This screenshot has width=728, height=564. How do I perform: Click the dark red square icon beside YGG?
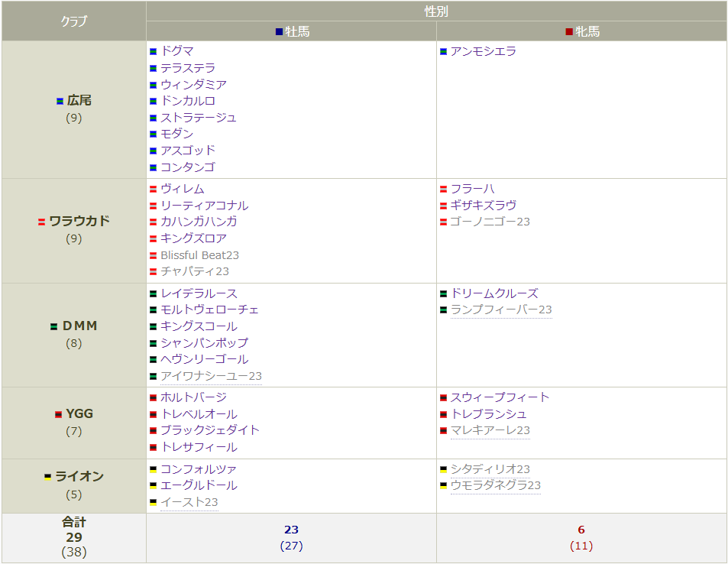point(59,414)
